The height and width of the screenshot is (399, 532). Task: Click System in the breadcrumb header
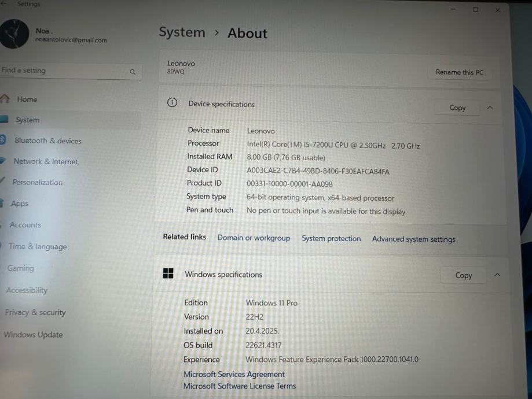[182, 32]
